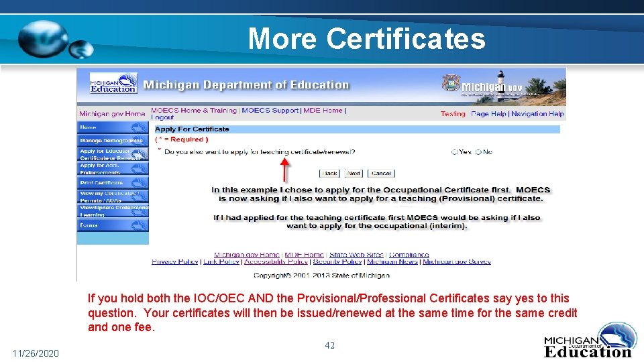The image size is (644, 362).
Task: Click the 11/26/2020 date text
Action: click(36, 353)
